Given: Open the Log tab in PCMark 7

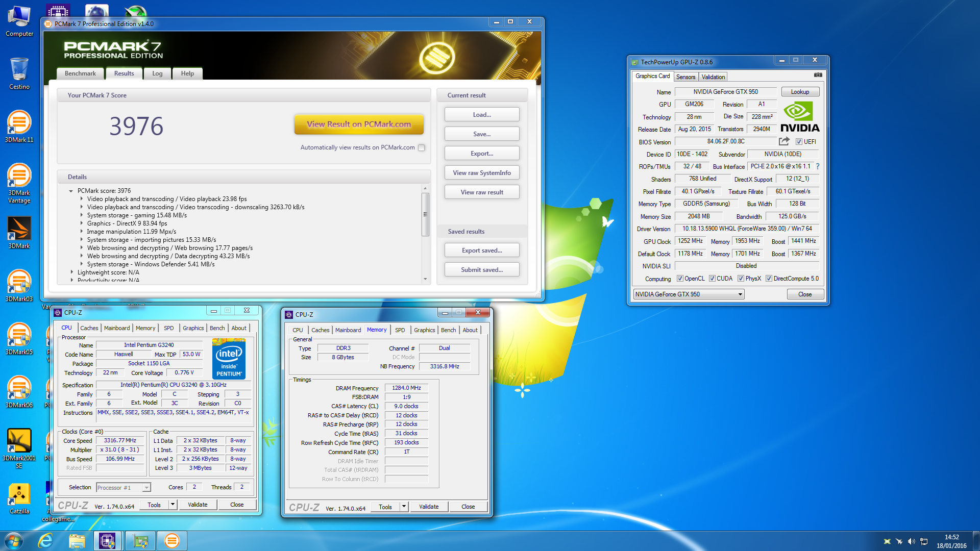Looking at the screenshot, I should pyautogui.click(x=157, y=73).
